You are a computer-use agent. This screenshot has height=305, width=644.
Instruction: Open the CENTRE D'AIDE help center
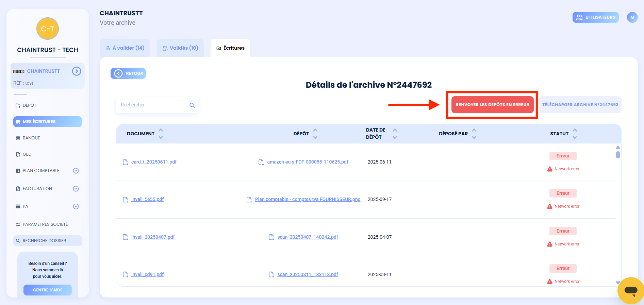click(48, 290)
